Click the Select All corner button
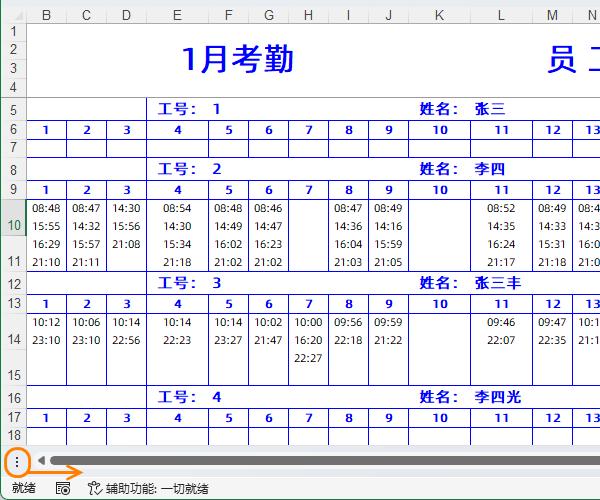 [14, 15]
